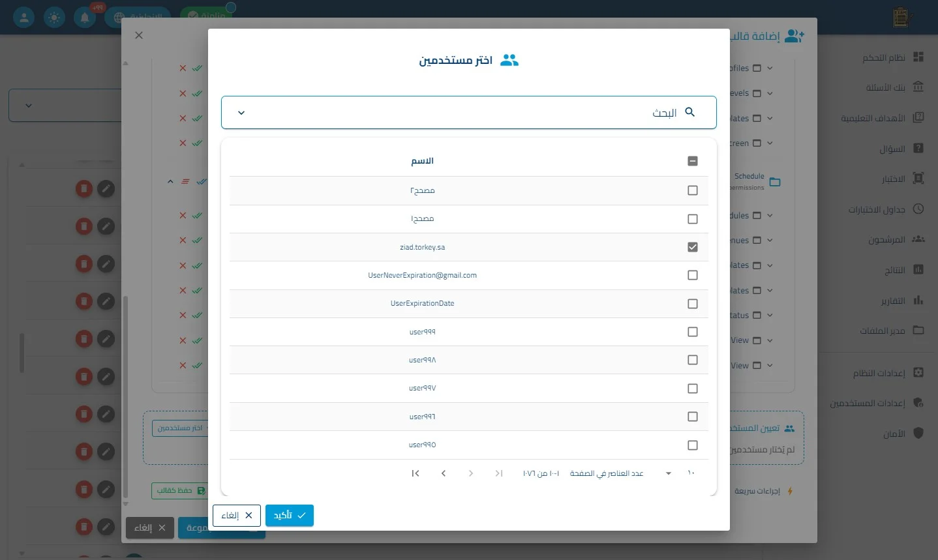Click the dark إلغاء button in background dialog
Screen dimensions: 938x560
[x=150, y=528]
